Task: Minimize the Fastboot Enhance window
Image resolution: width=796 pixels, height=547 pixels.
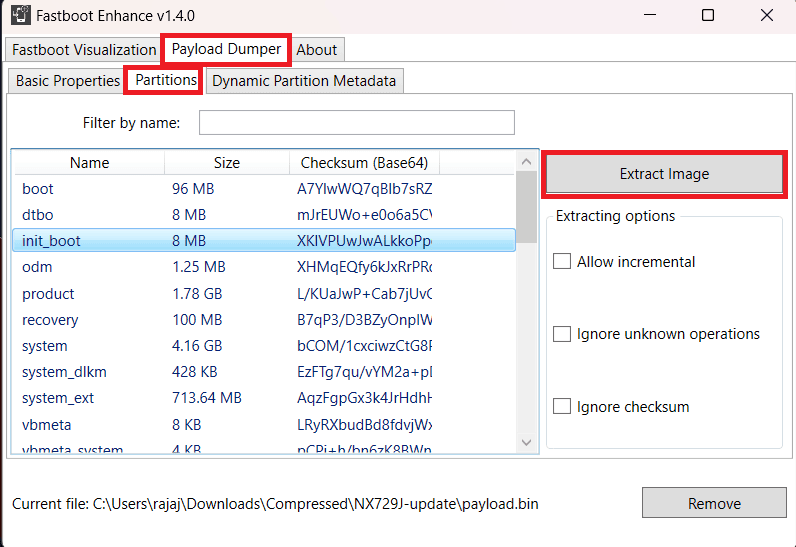Action: (650, 15)
